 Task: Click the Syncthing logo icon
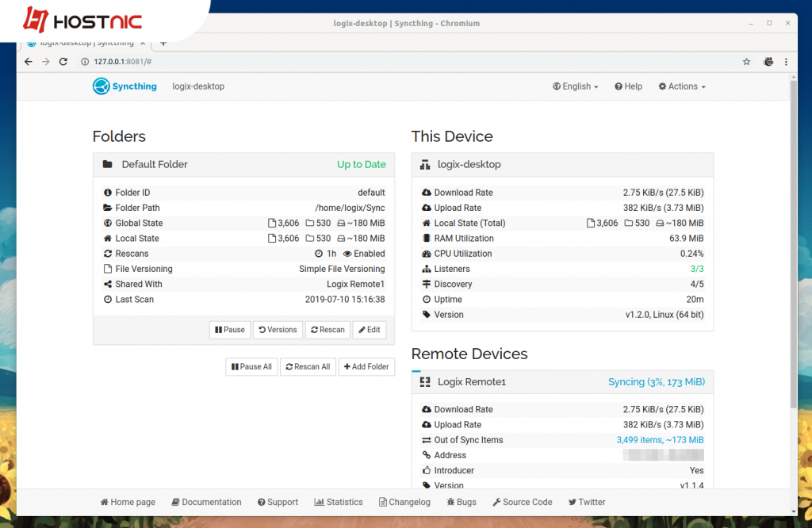101,86
